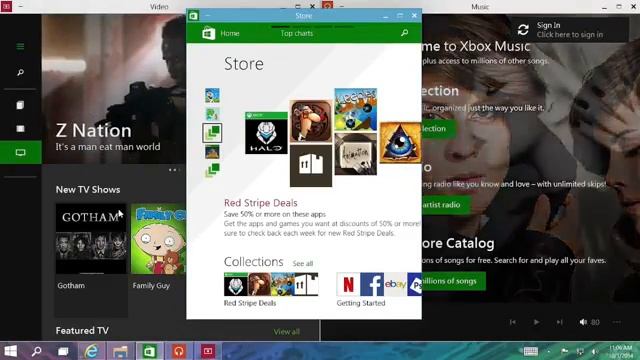Image resolution: width=640 pixels, height=360 pixels.
Task: Switch to Top charts in Store
Action: pos(297,33)
